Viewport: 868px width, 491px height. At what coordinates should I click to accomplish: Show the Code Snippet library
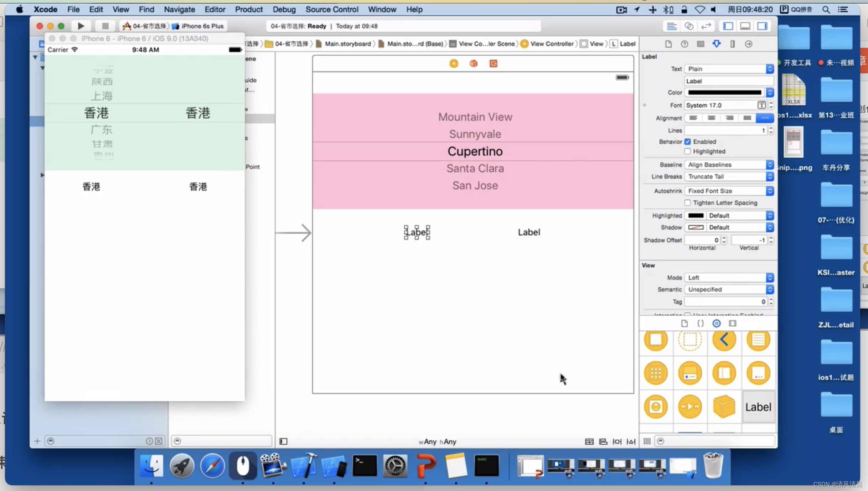700,323
